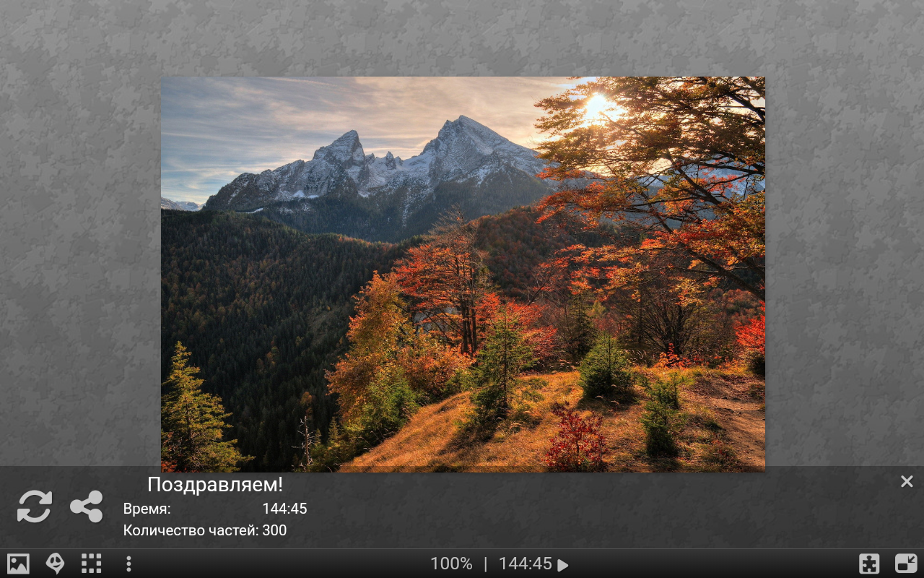924x578 pixels.
Task: Toggle the ghost image icon
Action: (x=55, y=564)
